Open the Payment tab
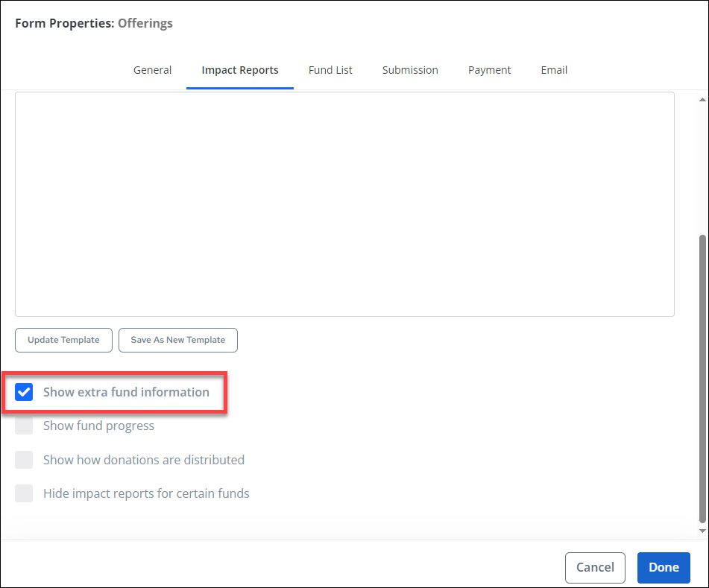 point(489,70)
